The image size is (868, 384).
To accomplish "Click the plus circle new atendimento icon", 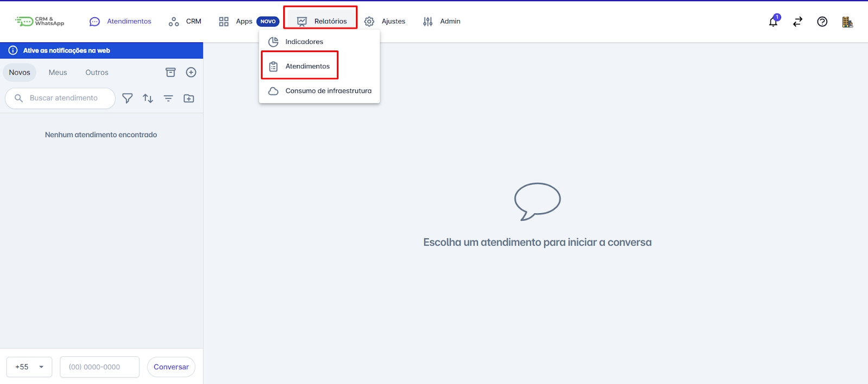I will point(191,72).
